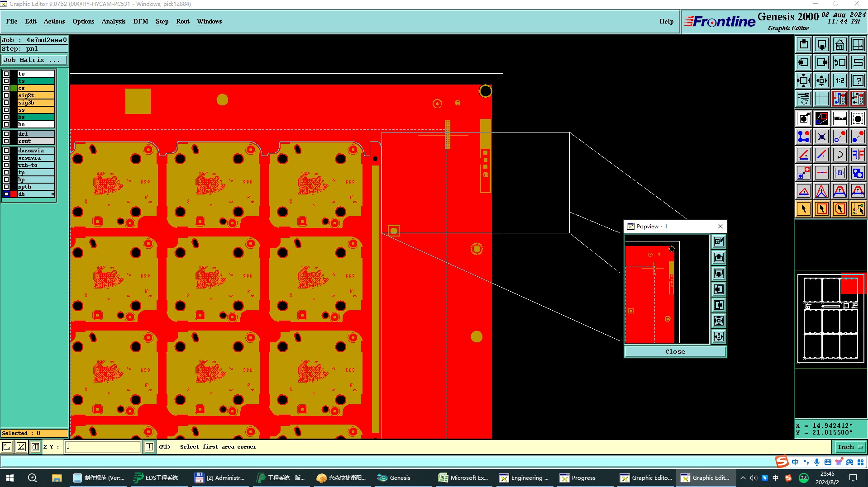
Task: Toggle the checkbox for layer rout
Action: pos(6,141)
